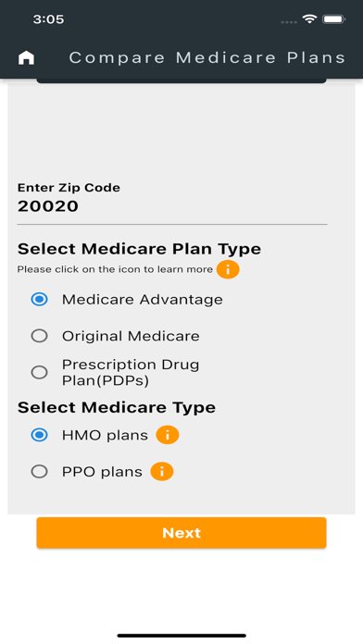
Task: Tap the home icon in header
Action: (26, 57)
